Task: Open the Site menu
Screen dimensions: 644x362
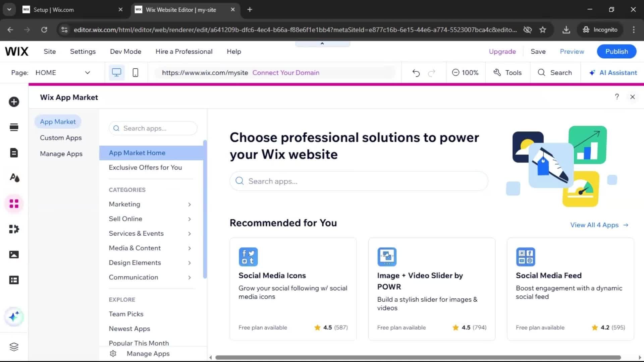Action: [x=50, y=52]
